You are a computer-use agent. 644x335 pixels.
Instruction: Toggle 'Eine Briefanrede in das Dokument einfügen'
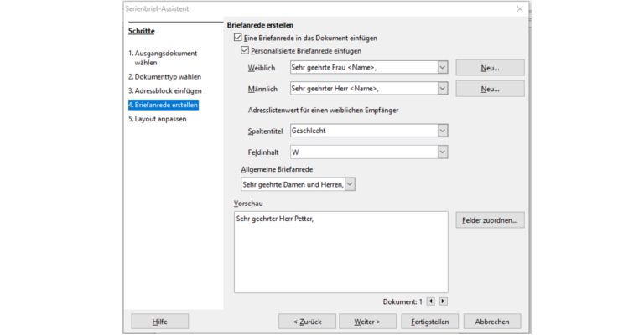click(x=238, y=39)
